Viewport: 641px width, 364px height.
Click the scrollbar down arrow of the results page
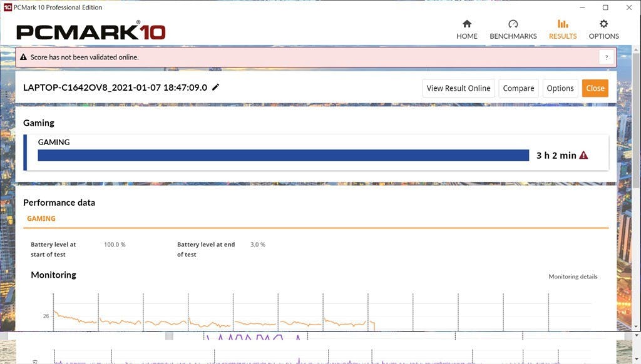[x=636, y=326]
